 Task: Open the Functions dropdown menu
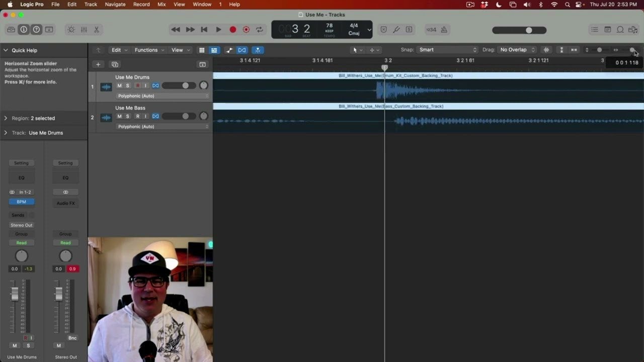149,50
